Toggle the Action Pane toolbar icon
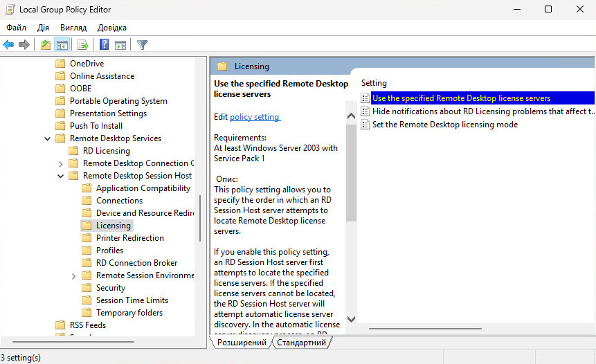596x364 pixels. pyautogui.click(x=120, y=45)
